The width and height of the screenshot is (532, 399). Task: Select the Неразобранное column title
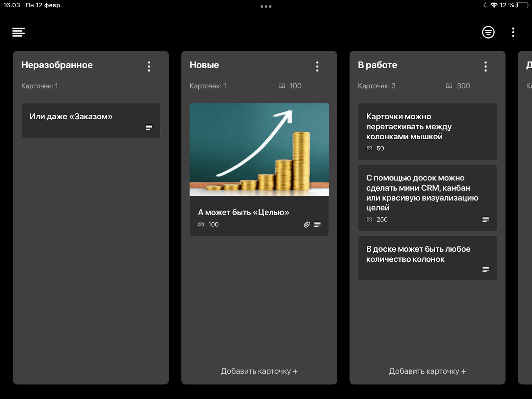coord(57,65)
